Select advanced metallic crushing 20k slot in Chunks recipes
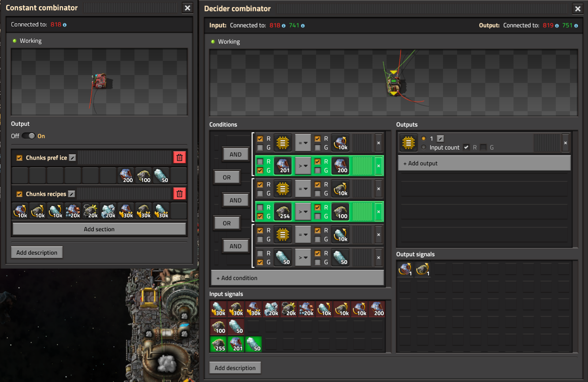 click(73, 211)
